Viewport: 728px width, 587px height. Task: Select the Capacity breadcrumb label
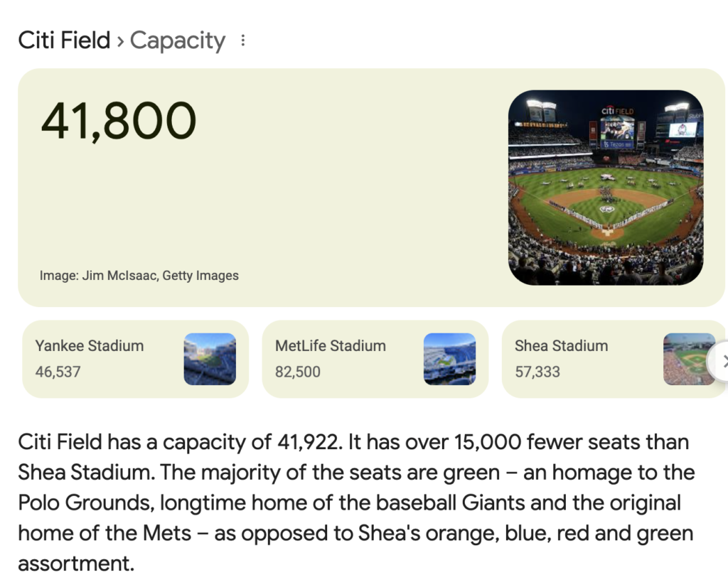(x=177, y=41)
